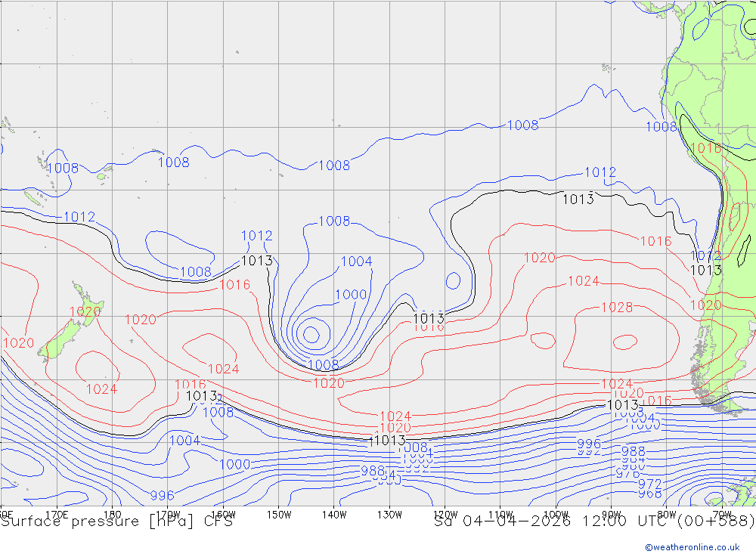The width and height of the screenshot is (756, 554).
Task: Select the 80W longitude label
Action: [x=667, y=515]
